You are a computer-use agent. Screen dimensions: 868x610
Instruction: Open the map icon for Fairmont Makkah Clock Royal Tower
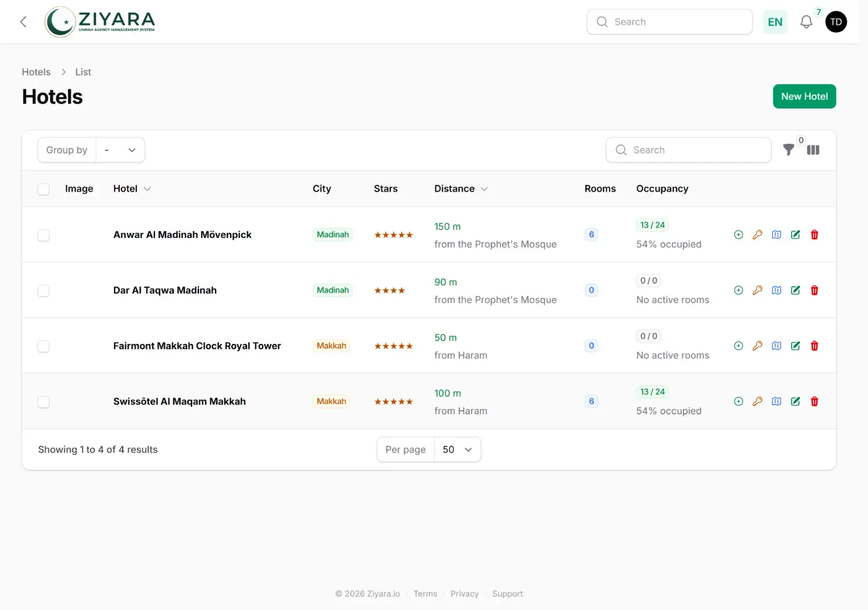(776, 346)
